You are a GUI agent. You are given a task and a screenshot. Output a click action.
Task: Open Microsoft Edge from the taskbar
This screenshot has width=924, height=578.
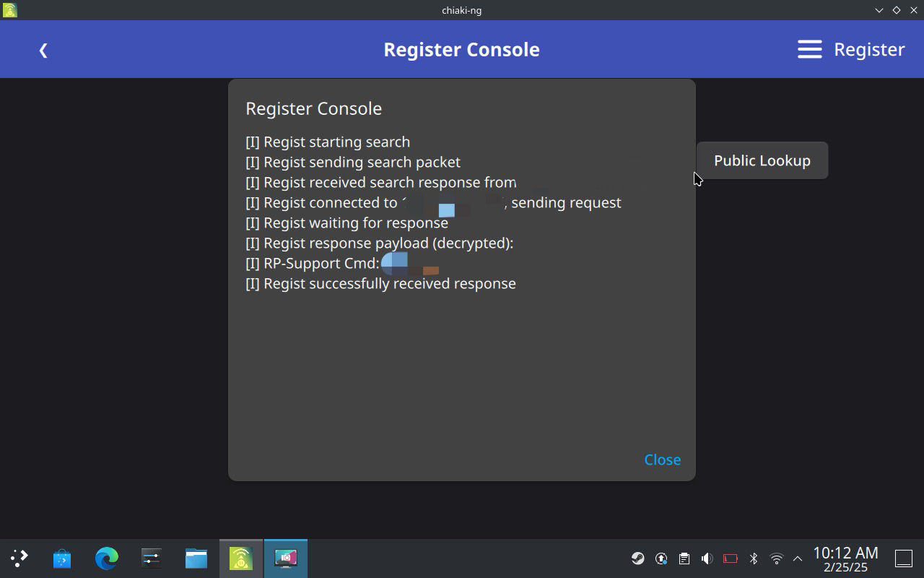(107, 558)
